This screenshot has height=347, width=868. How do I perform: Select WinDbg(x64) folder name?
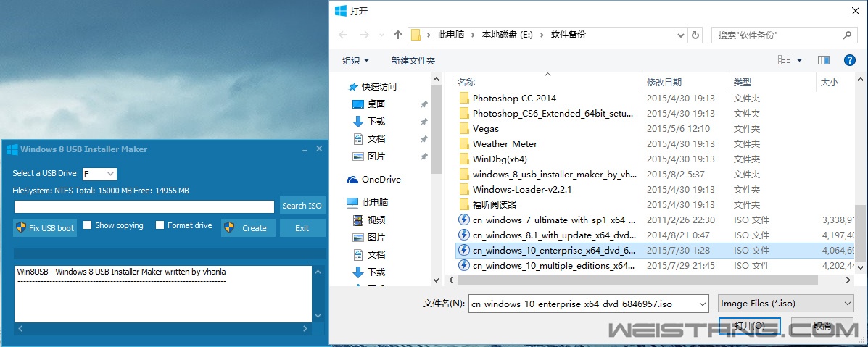[500, 159]
